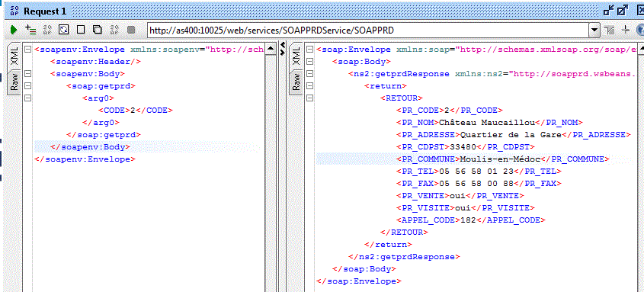Switch response viewer to Raw tab
644x292 pixels.
point(296,82)
